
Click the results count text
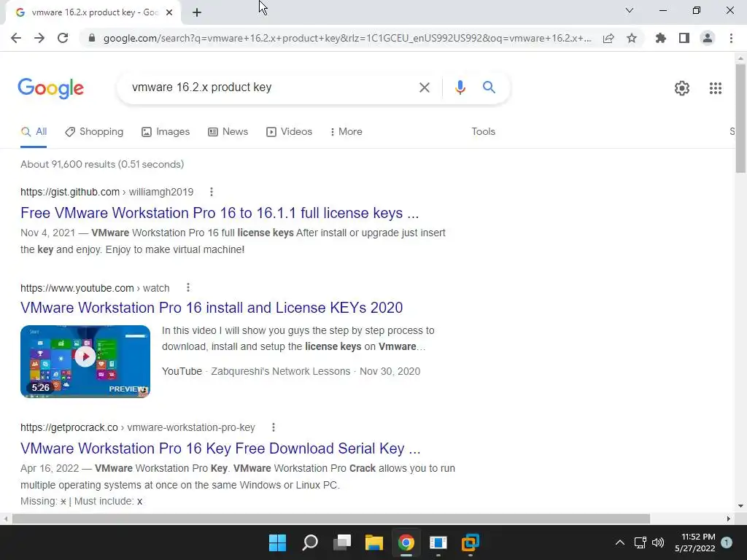coord(102,164)
